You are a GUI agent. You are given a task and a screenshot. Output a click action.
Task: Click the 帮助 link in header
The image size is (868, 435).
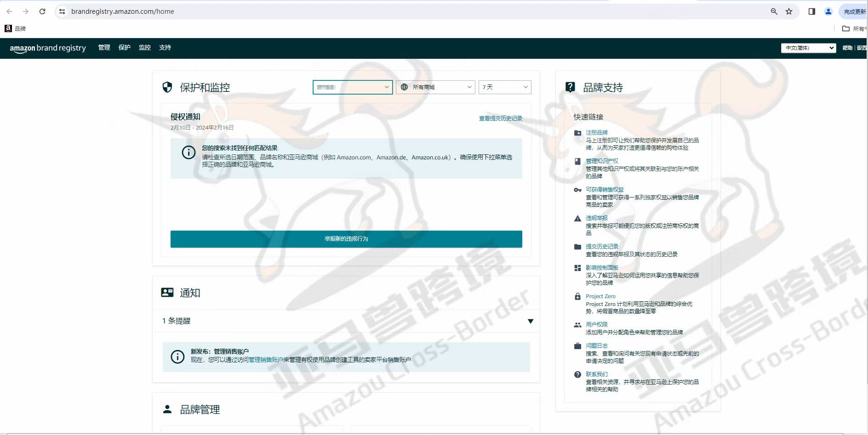click(847, 48)
